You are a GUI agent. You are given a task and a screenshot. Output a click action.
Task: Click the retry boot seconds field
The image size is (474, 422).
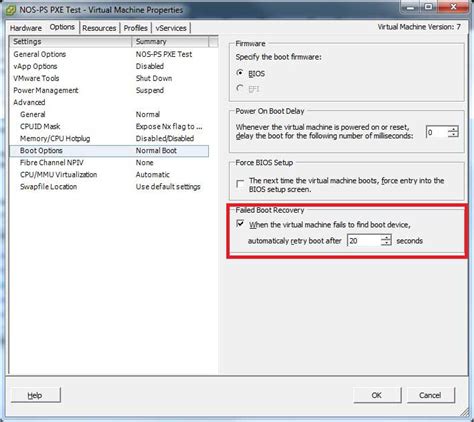point(364,240)
